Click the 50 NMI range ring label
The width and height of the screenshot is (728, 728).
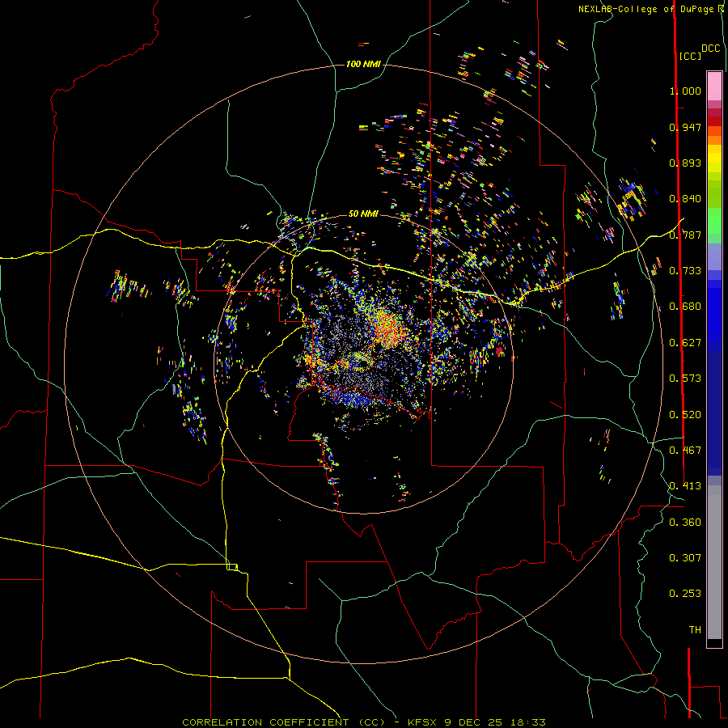click(x=363, y=214)
